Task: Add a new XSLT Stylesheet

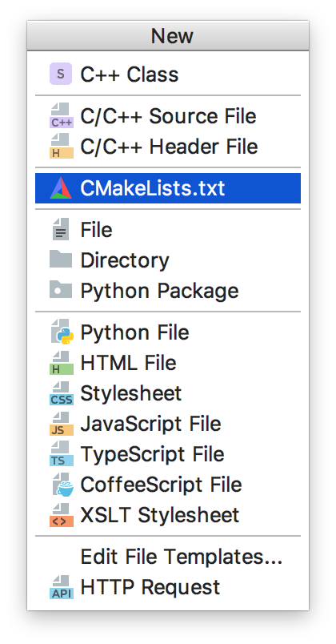Action: tap(168, 514)
